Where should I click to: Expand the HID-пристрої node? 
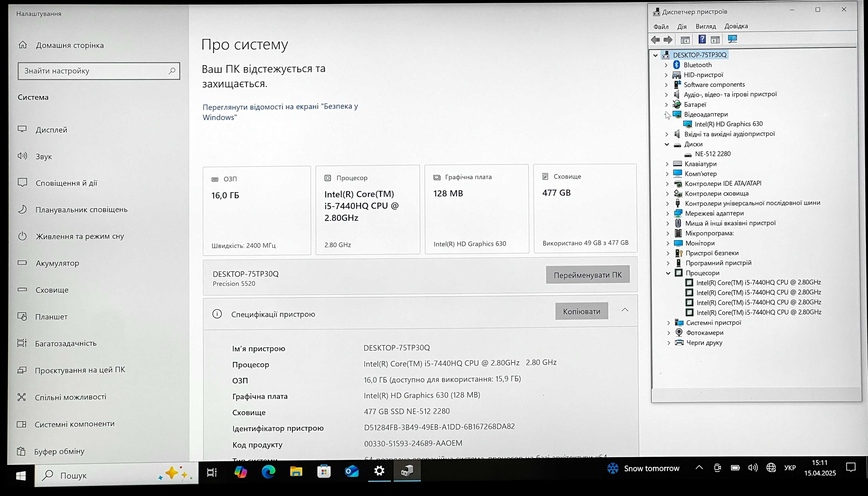pos(666,75)
